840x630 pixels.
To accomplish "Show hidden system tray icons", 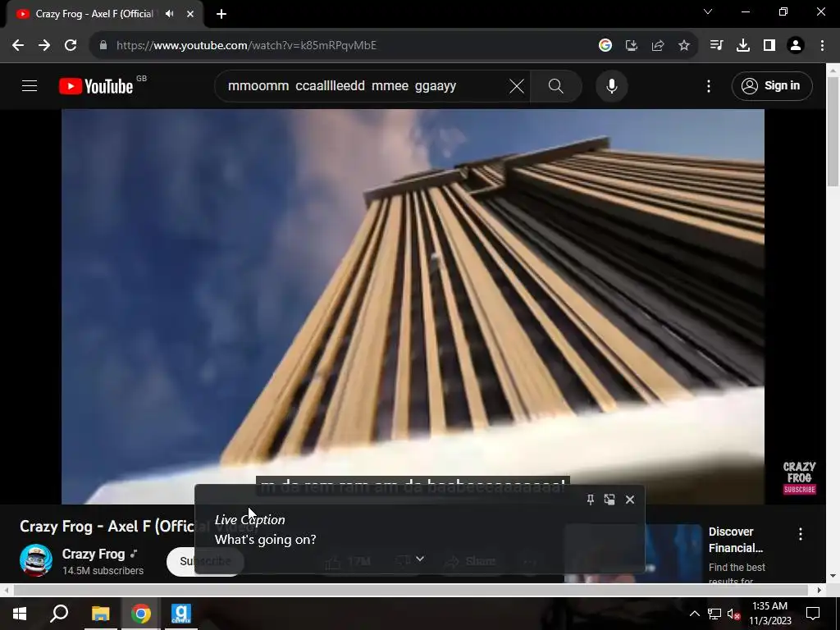I will (x=694, y=614).
